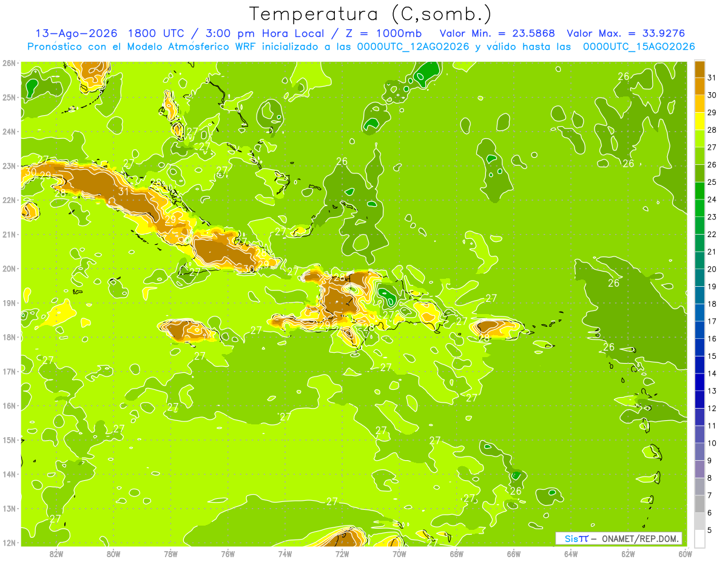Click the brown legend swatch above 31
This screenshot has width=728, height=562.
point(699,69)
